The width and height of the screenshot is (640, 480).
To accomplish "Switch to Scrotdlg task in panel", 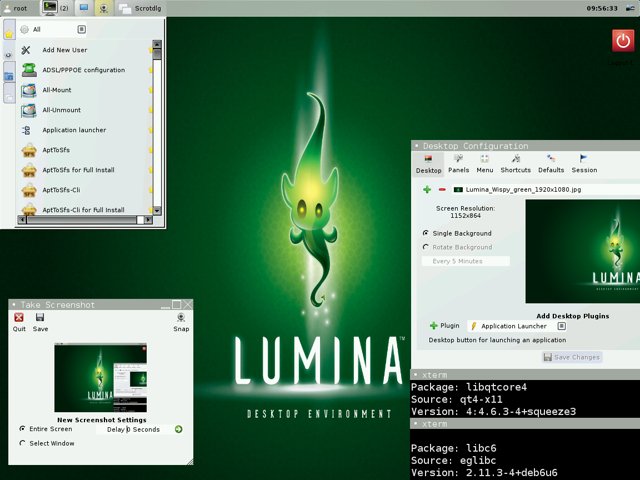I will (x=140, y=8).
